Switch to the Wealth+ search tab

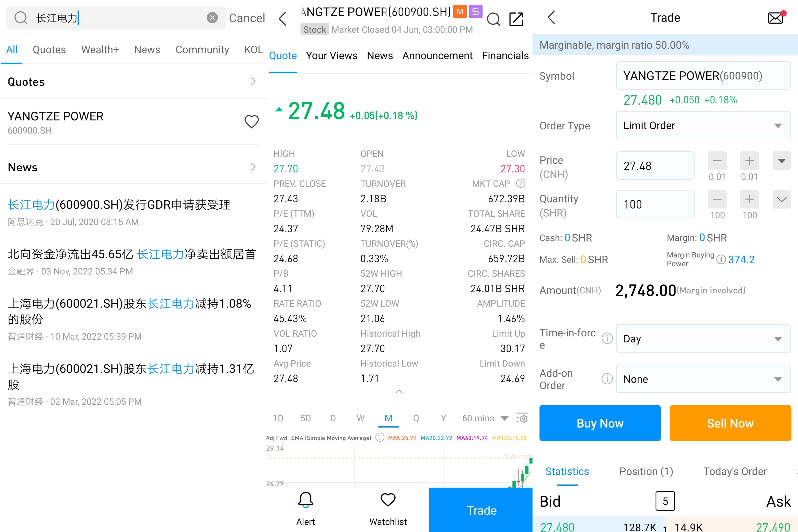[x=100, y=50]
